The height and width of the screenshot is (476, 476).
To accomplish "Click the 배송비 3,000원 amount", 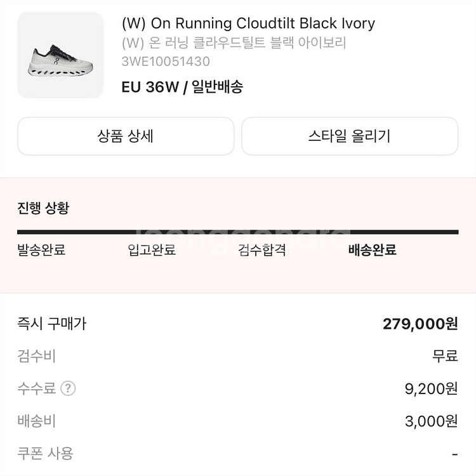I will point(431,421).
